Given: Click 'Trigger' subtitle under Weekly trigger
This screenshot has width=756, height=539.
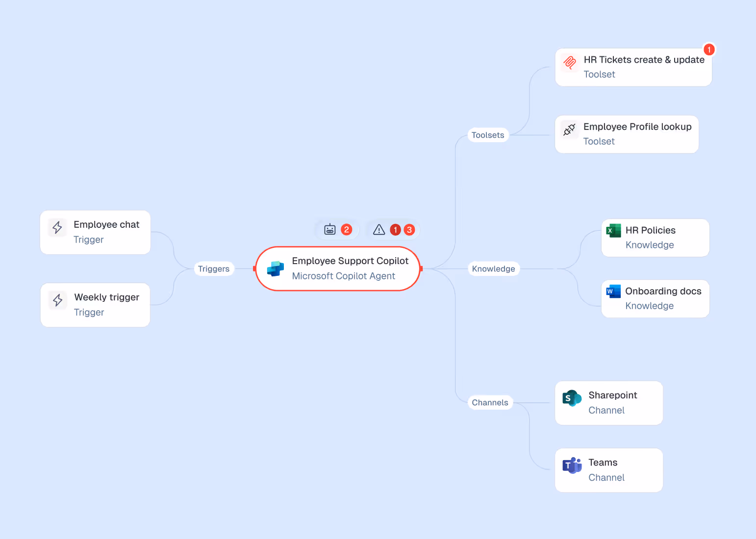Looking at the screenshot, I should [89, 313].
